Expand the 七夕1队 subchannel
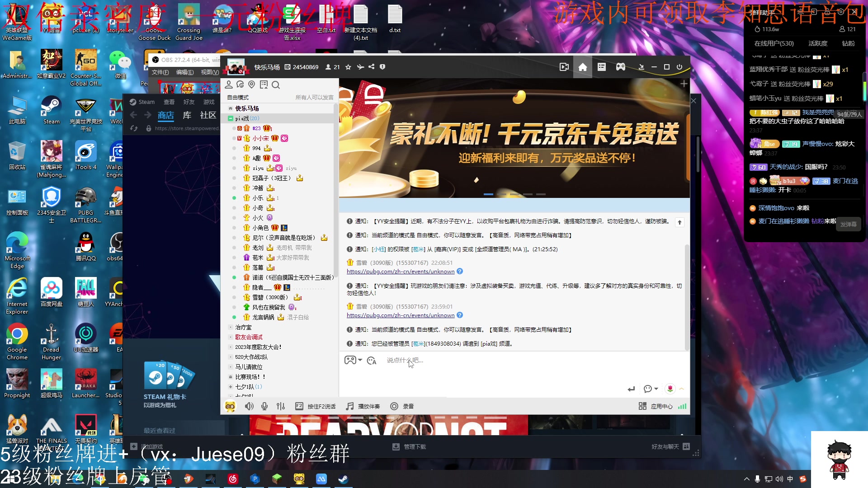Viewport: 868px width, 488px height. pyautogui.click(x=230, y=386)
